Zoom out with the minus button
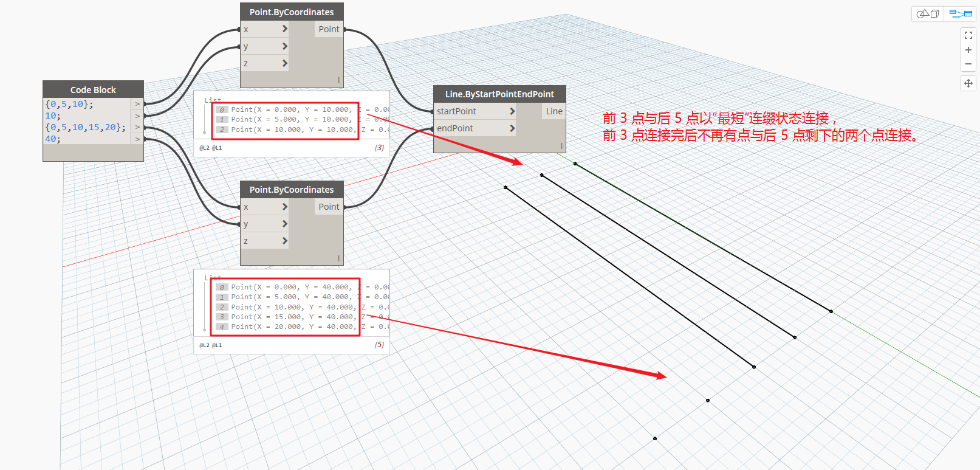The width and height of the screenshot is (980, 470). [x=968, y=64]
